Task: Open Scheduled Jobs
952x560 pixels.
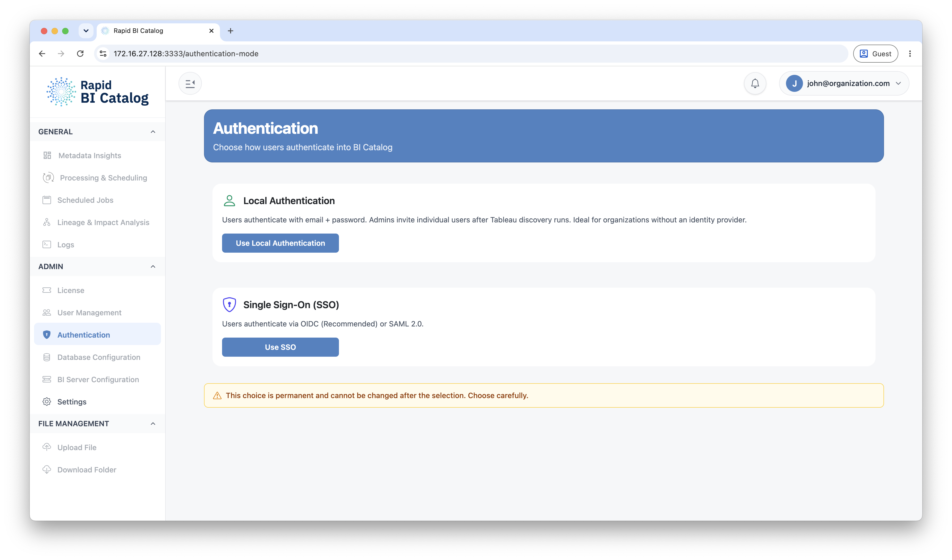Action: [x=97, y=200]
